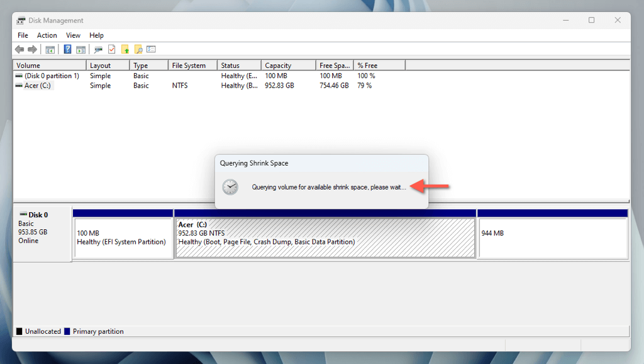Click the Back arrow in the toolbar
This screenshot has height=364, width=644.
pos(19,50)
